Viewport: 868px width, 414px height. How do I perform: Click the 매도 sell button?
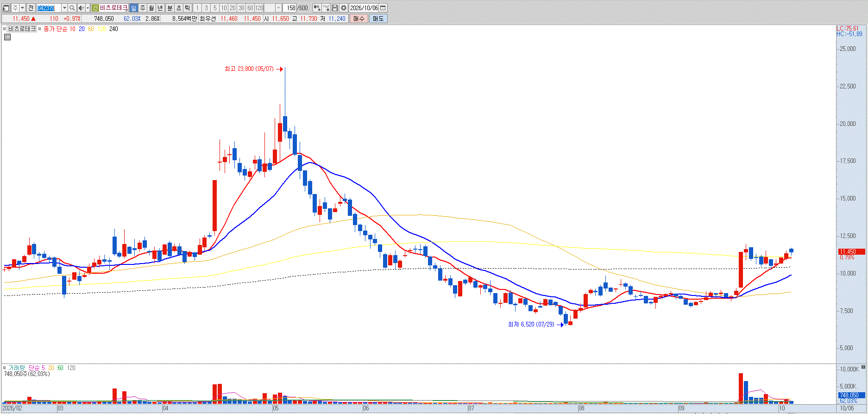click(378, 19)
